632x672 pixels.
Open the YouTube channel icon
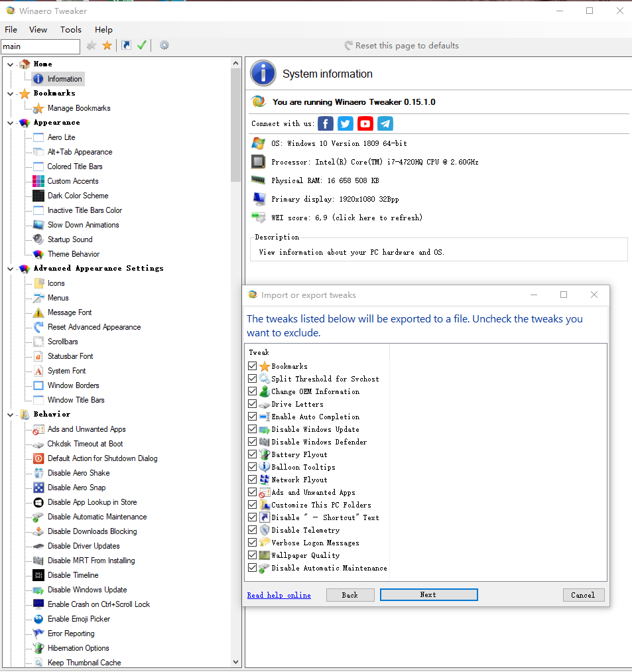pyautogui.click(x=365, y=124)
